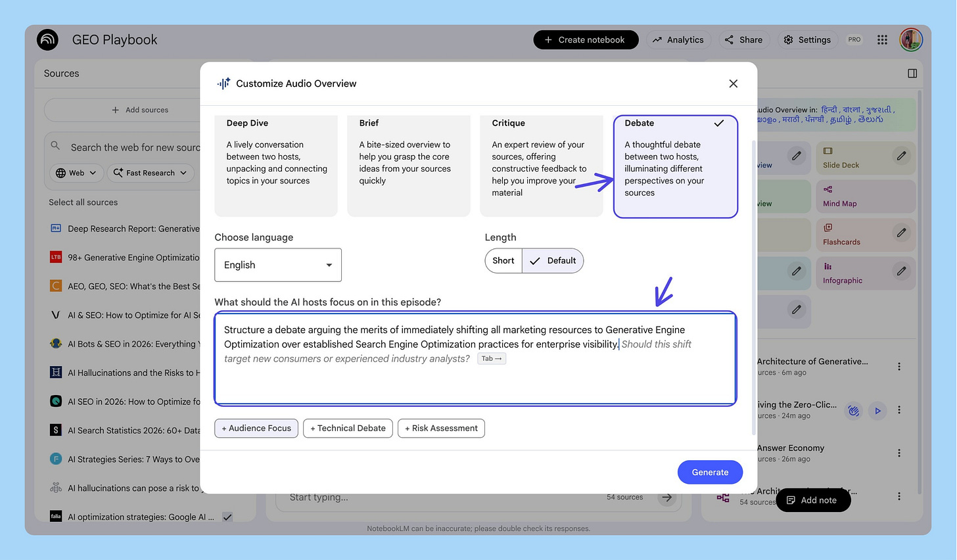The image size is (957, 560).
Task: Open the Settings menu
Action: 808,40
